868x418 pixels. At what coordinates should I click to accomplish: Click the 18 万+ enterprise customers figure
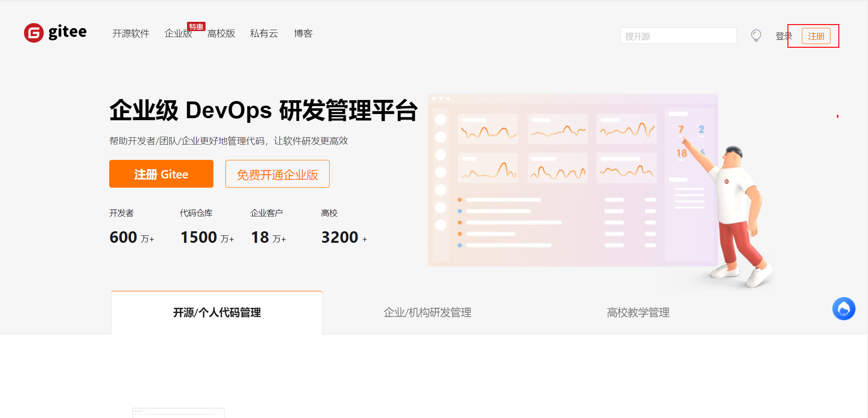click(x=269, y=237)
